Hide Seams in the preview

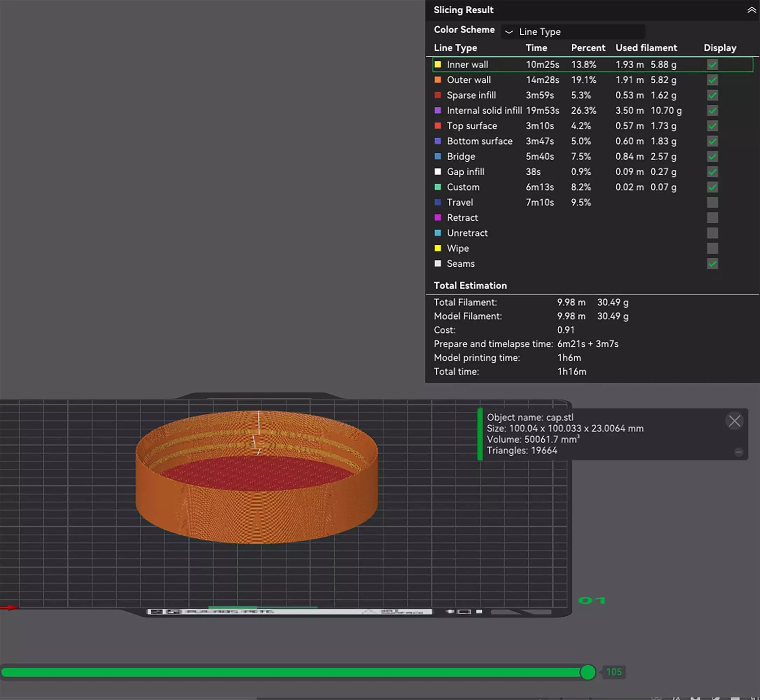point(712,264)
